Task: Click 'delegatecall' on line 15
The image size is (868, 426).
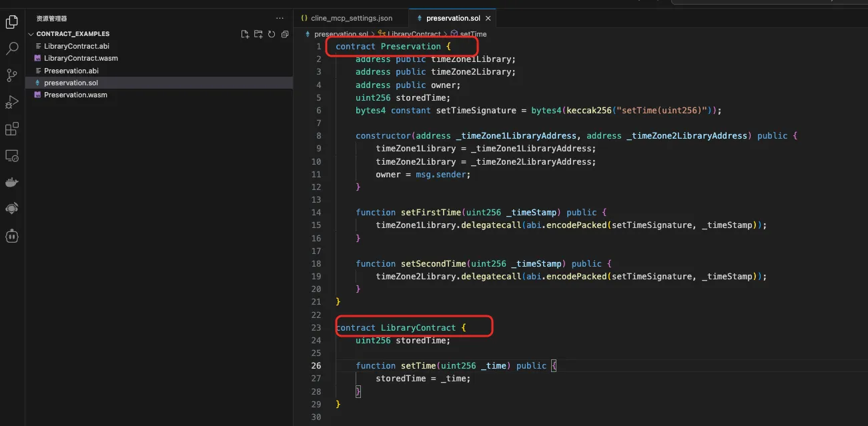Action: click(x=491, y=225)
